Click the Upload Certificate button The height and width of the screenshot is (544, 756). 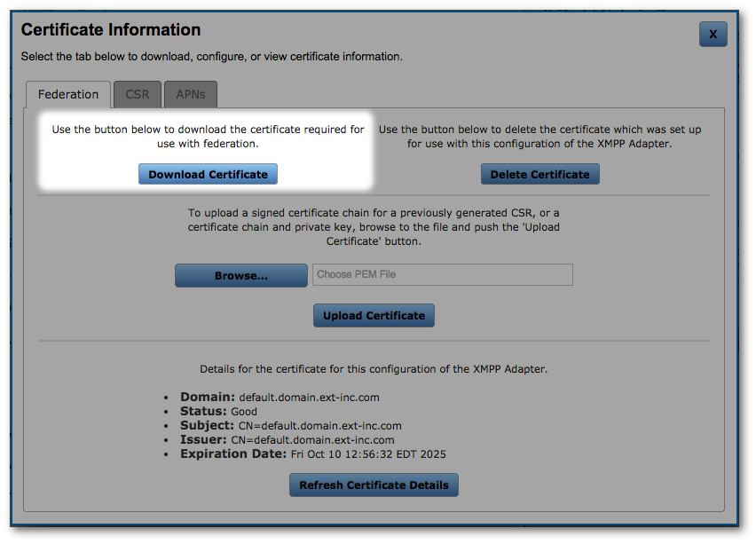[x=374, y=315]
